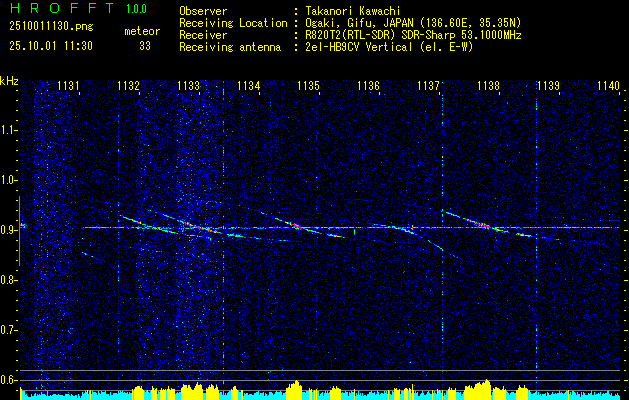
Task: Click the 1137 time axis label
Action: [428, 85]
